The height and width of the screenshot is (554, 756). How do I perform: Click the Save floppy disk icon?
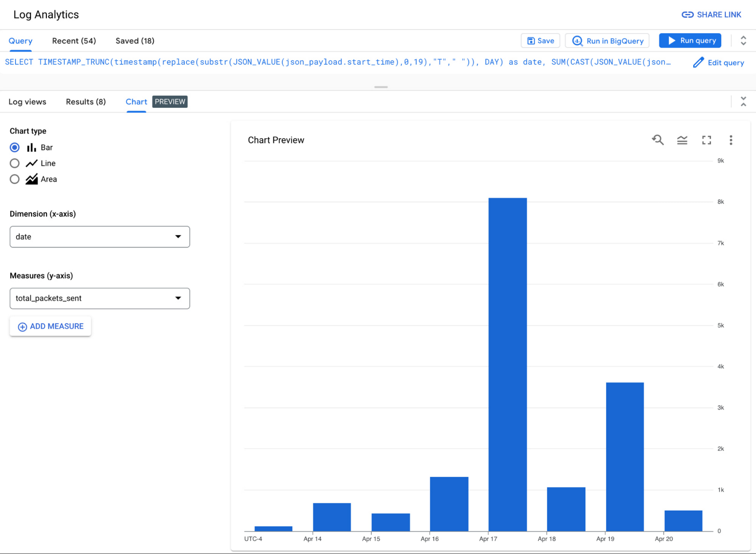pyautogui.click(x=531, y=41)
